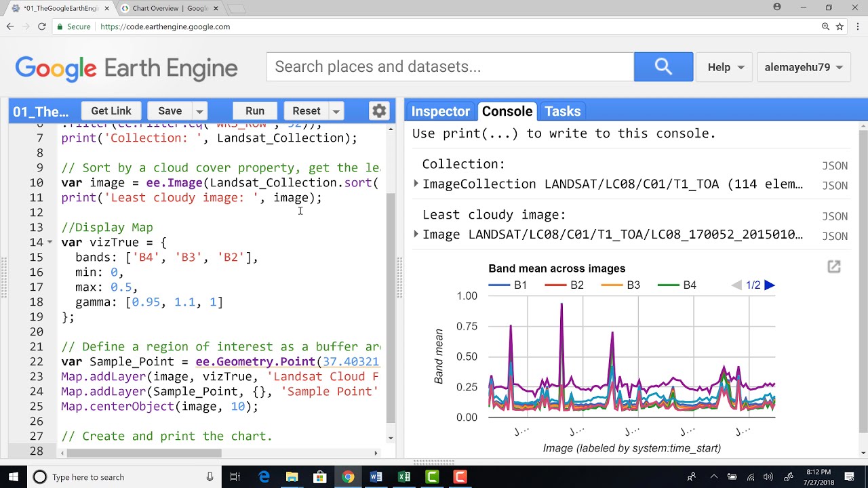Click Chrome profile avatar icon
The image size is (868, 488).
777,7
